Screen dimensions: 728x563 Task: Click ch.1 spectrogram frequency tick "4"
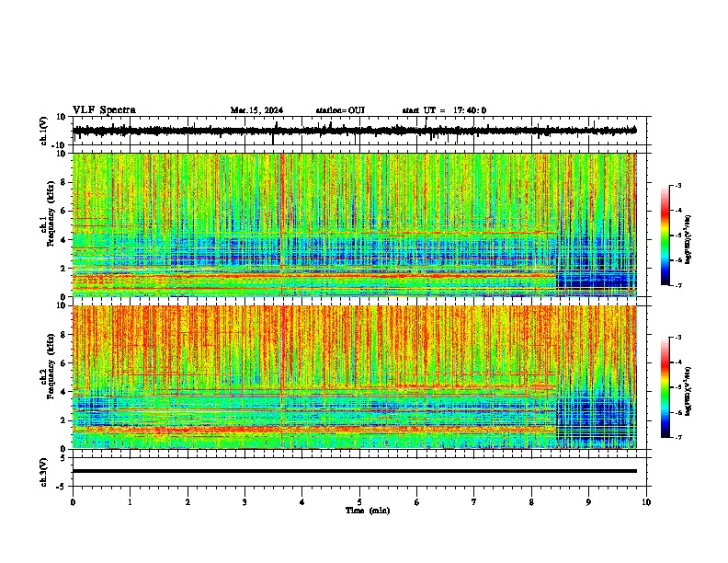pyautogui.click(x=64, y=240)
